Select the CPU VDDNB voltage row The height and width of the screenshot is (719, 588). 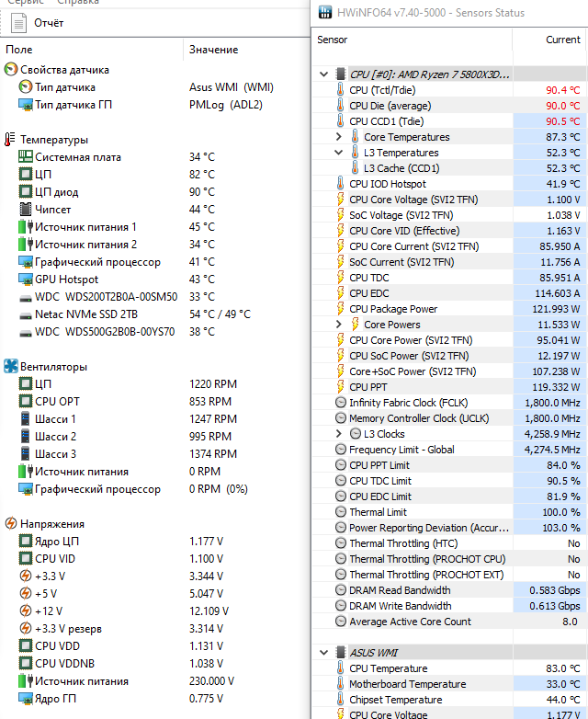click(156, 664)
